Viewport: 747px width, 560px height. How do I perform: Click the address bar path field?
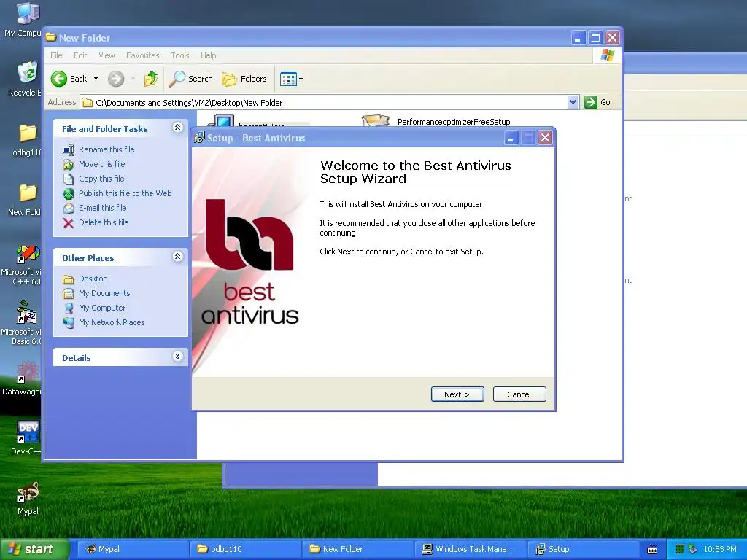[324, 102]
